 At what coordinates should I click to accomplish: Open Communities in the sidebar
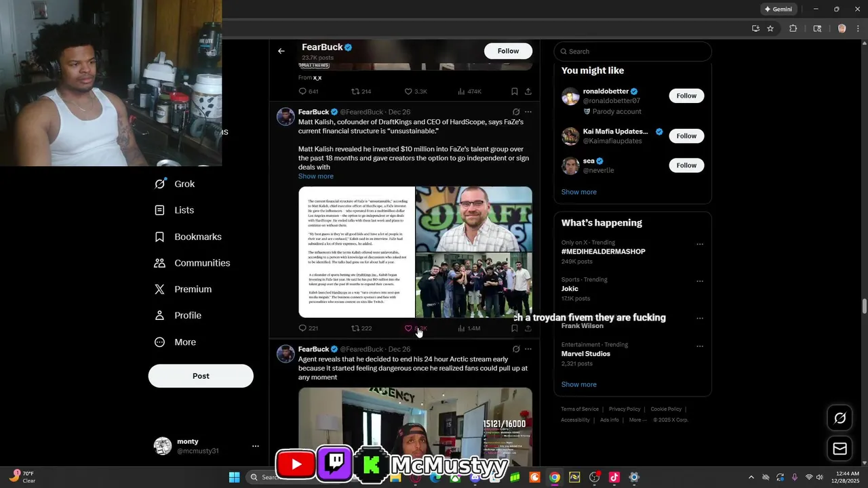[x=193, y=263]
